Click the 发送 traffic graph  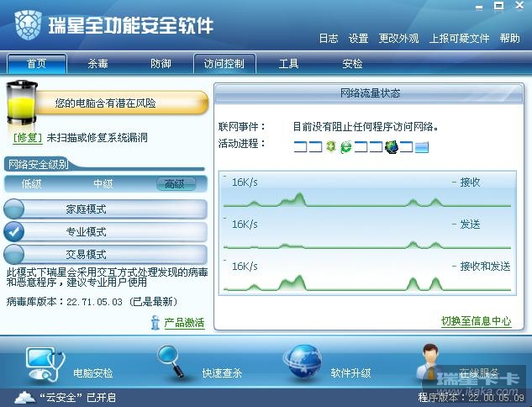pos(367,233)
